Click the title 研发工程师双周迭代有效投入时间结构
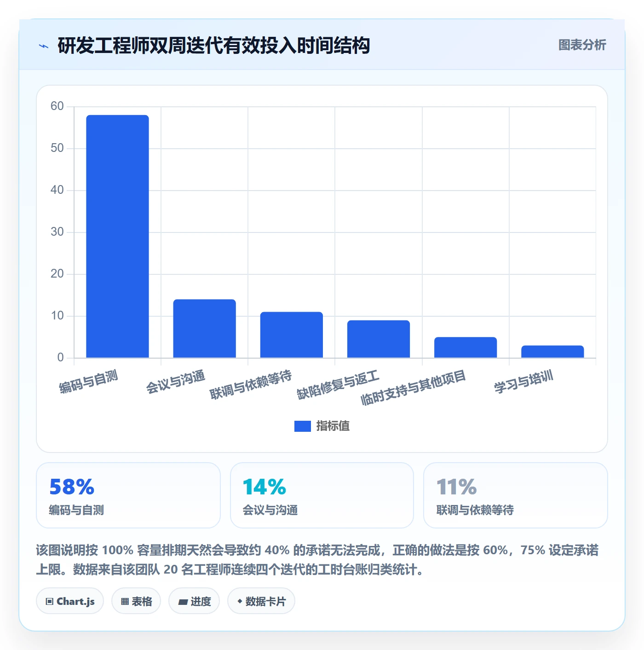This screenshot has width=644, height=650. pyautogui.click(x=214, y=46)
